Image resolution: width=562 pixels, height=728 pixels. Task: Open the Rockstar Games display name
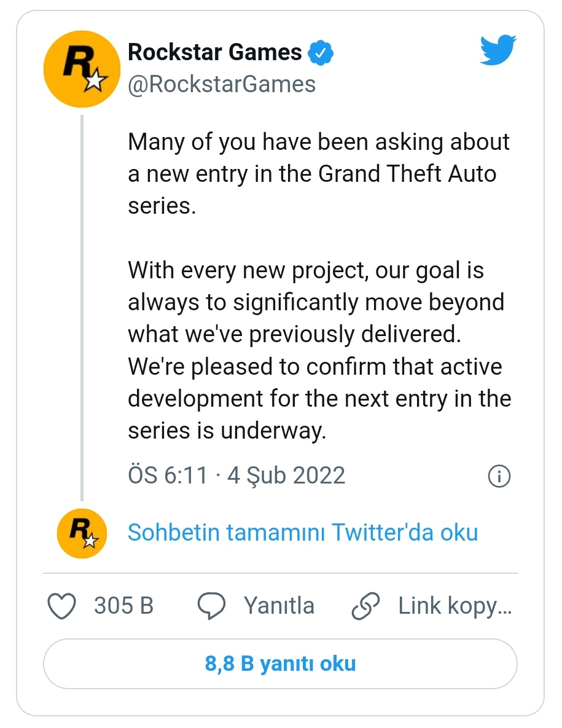coord(215,52)
